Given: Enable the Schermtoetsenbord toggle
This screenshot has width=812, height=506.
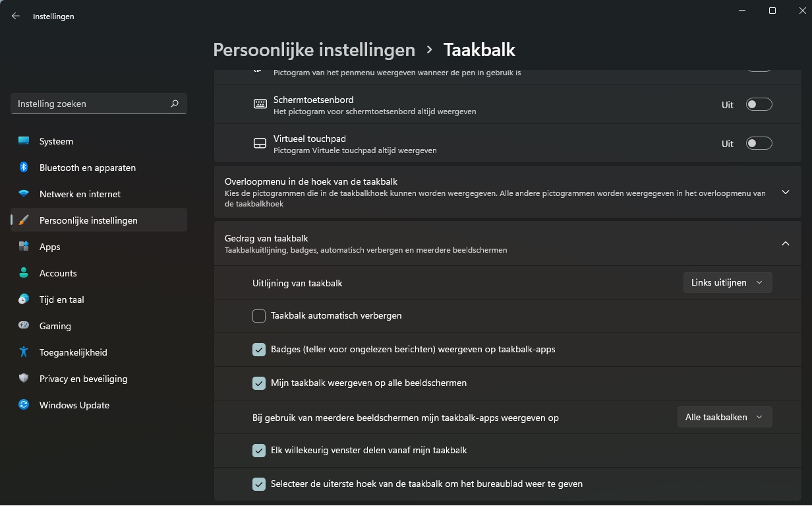Looking at the screenshot, I should point(759,104).
